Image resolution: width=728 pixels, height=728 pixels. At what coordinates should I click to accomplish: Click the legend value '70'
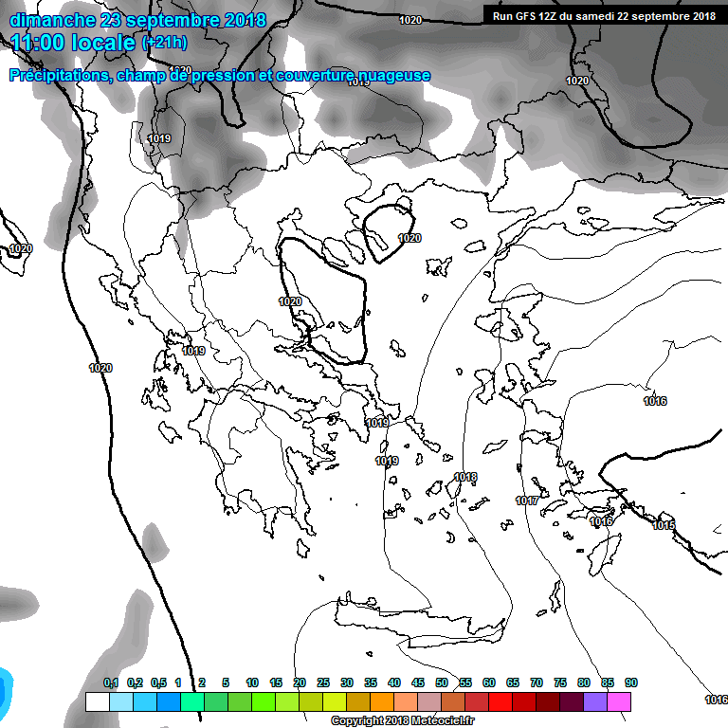click(537, 682)
